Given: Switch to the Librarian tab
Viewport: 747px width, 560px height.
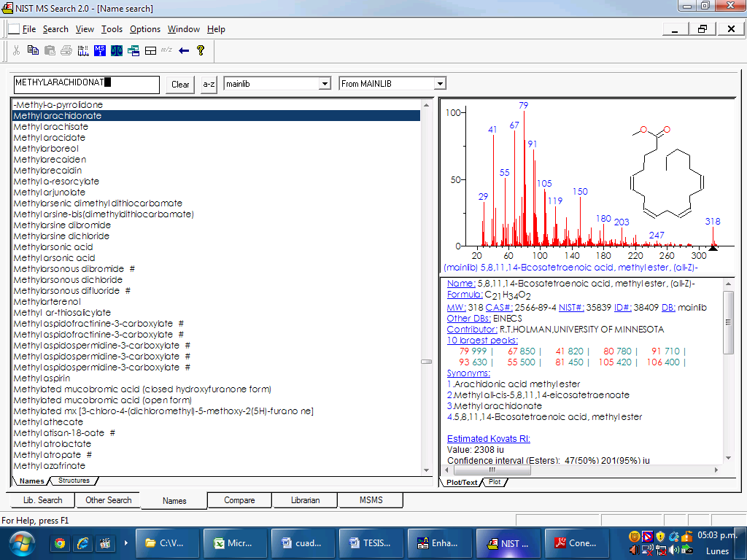Looking at the screenshot, I should click(305, 500).
